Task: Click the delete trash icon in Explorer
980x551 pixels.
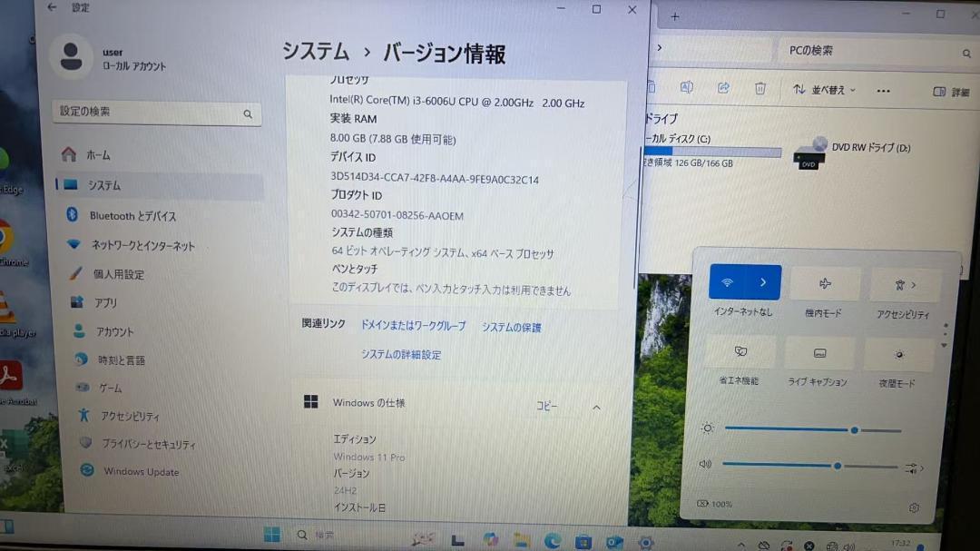Action: tap(760, 89)
